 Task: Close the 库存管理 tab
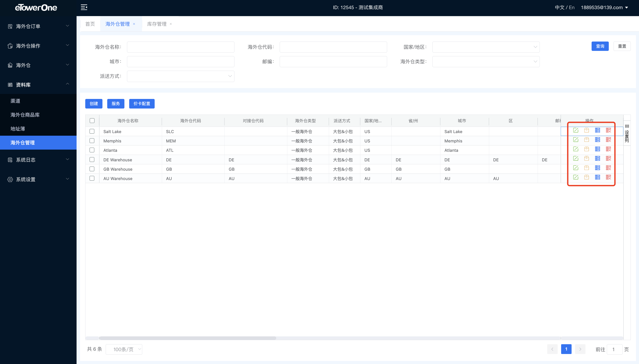[x=171, y=24]
